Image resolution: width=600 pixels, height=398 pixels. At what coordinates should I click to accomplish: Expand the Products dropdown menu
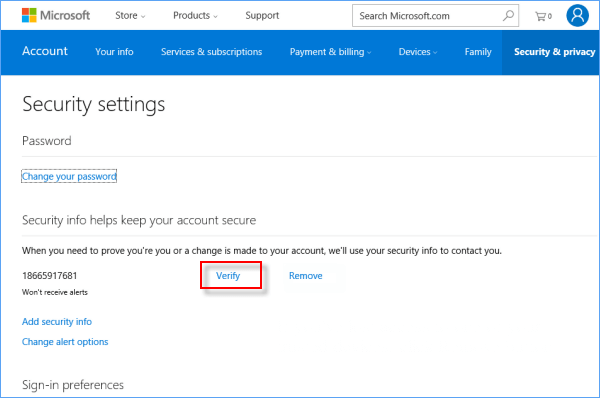[195, 15]
